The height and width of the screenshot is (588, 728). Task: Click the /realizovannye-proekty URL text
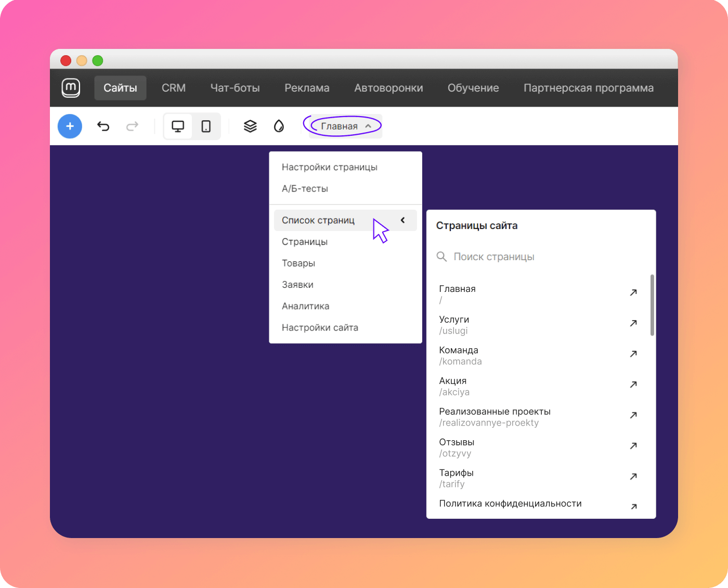[x=489, y=423]
